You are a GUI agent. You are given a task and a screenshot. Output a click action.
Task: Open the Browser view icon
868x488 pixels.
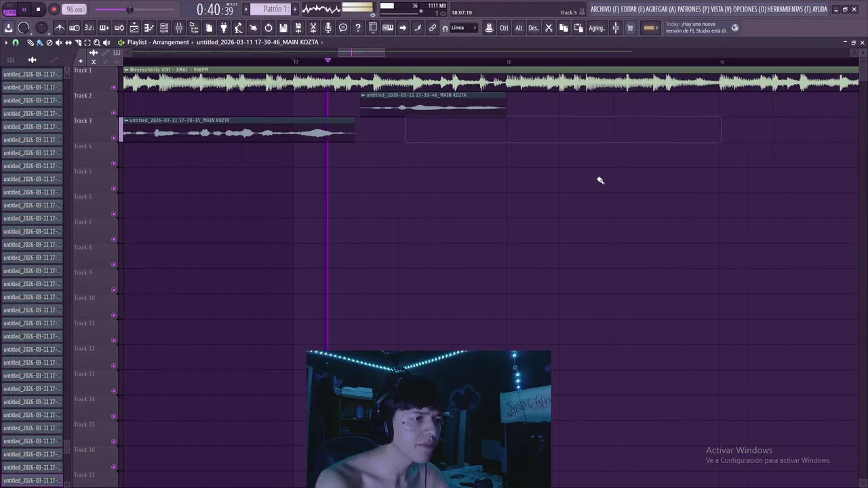[x=194, y=28]
